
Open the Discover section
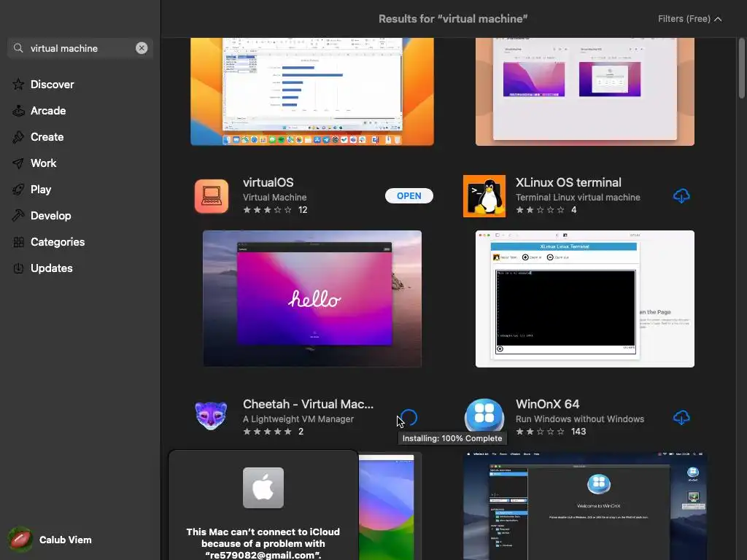pyautogui.click(x=53, y=85)
